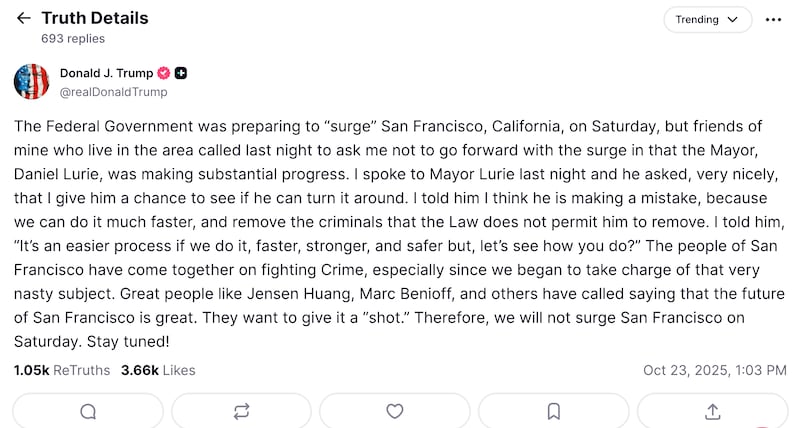
Task: Click the back arrow icon
Action: [x=24, y=19]
